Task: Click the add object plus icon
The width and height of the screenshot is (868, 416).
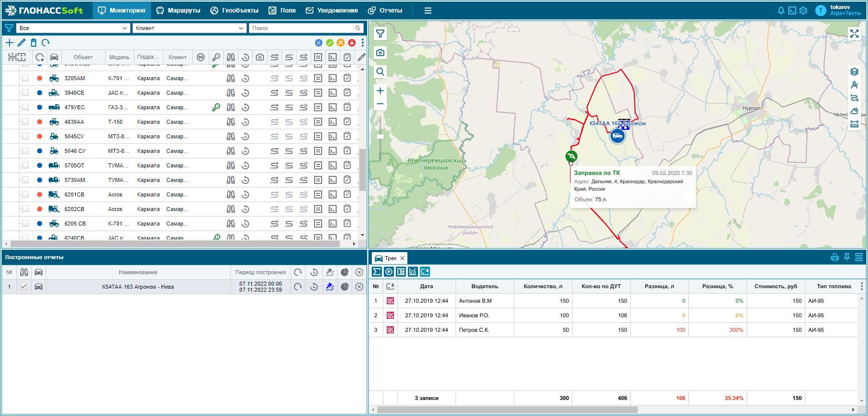Action: coord(10,43)
